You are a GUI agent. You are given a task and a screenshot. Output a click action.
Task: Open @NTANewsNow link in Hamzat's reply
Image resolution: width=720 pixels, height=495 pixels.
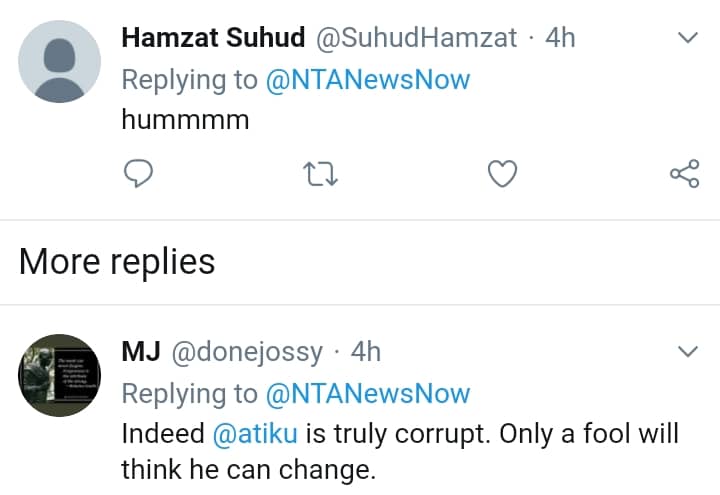[x=367, y=80]
